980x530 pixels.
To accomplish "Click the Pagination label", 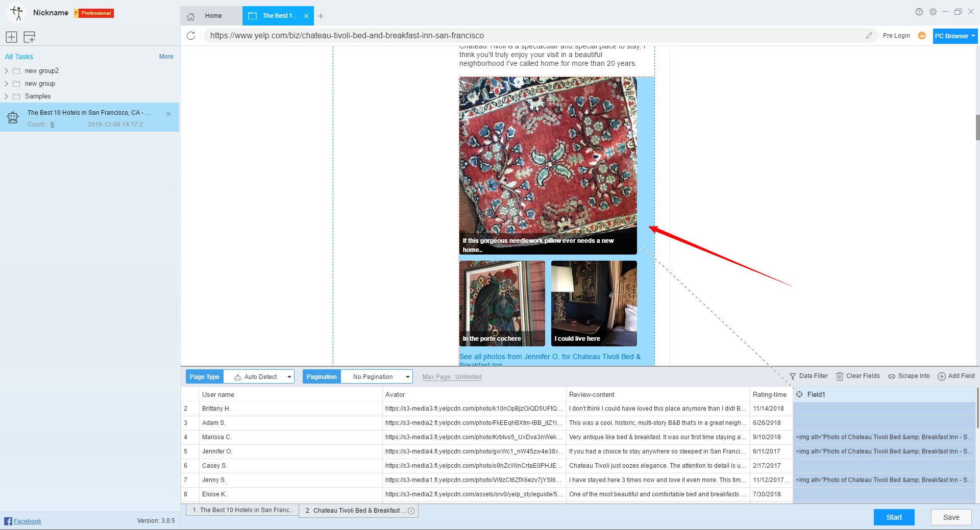I will [x=322, y=377].
